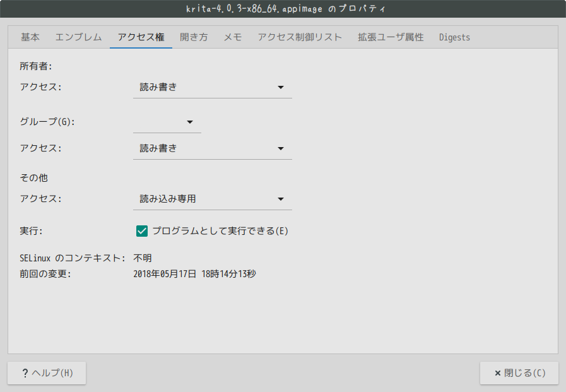The height and width of the screenshot is (392, 566).
Task: Click the ヘルプ(H) button
Action: [x=47, y=373]
